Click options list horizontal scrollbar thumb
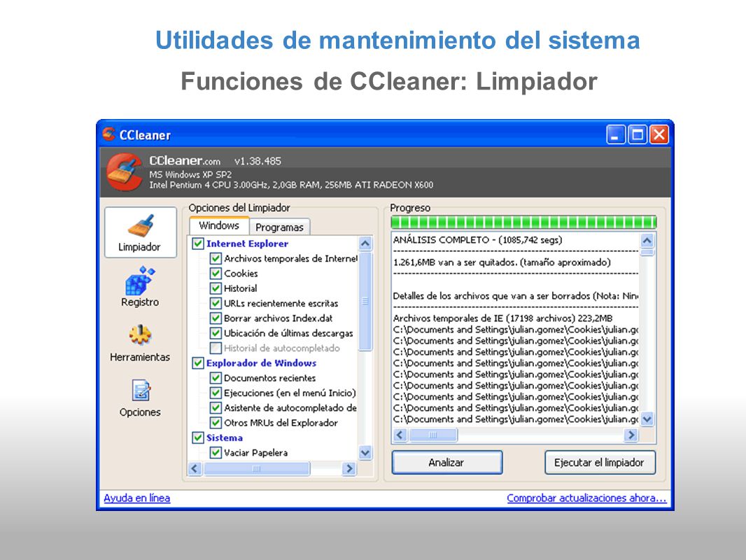The image size is (746, 560). [x=256, y=468]
